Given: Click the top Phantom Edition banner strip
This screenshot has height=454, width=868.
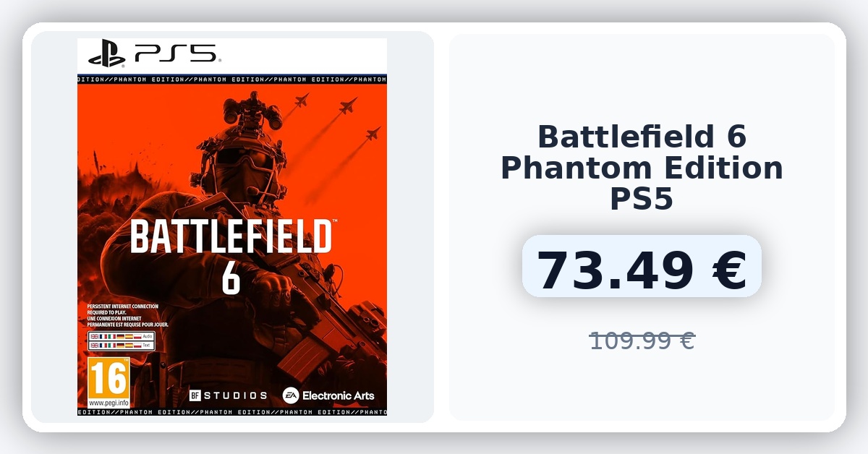Looking at the screenshot, I should pyautogui.click(x=231, y=79).
